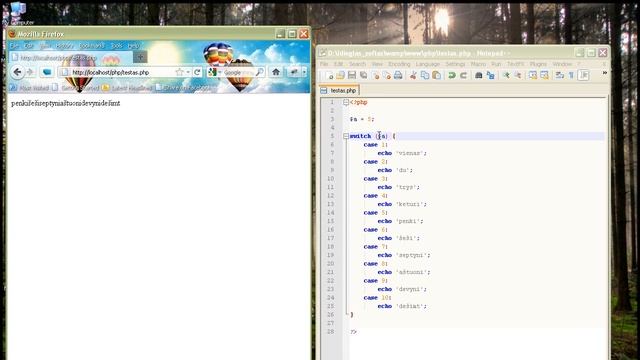Collapse the switch block fold marker
Screen dimensions: 640x360
coord(346,136)
